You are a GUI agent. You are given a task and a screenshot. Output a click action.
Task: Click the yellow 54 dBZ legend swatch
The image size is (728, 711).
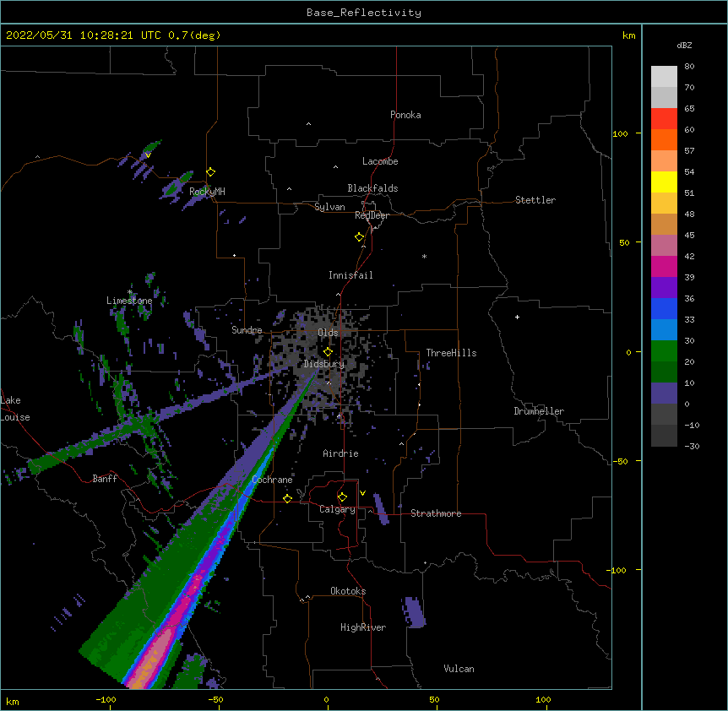point(664,182)
